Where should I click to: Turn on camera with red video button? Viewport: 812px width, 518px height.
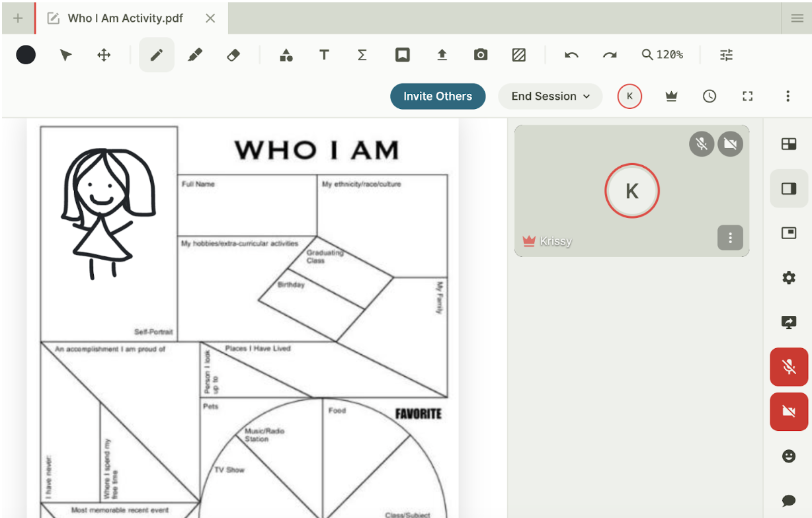point(788,412)
